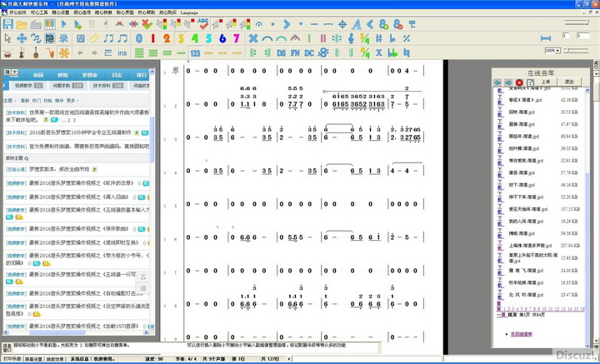Adjust the slider next to zoom dropdown
The height and width of the screenshot is (364, 600).
click(569, 50)
